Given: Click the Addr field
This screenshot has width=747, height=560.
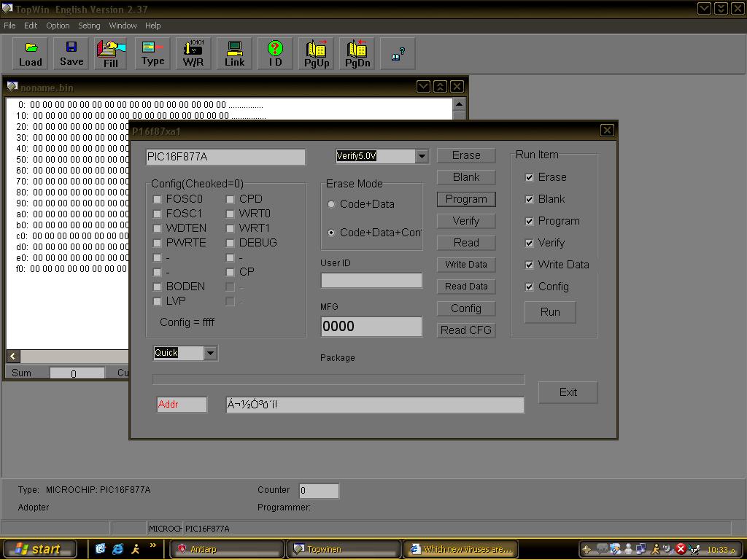Looking at the screenshot, I should coord(182,404).
